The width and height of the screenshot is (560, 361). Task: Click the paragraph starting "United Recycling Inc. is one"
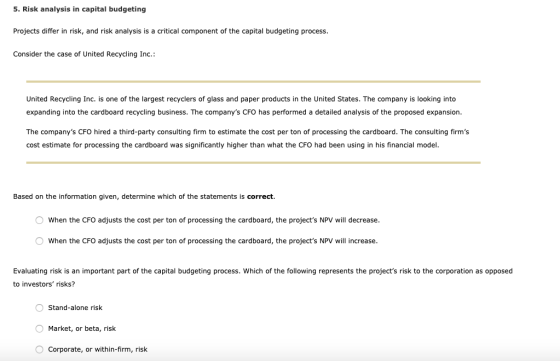[244, 105]
